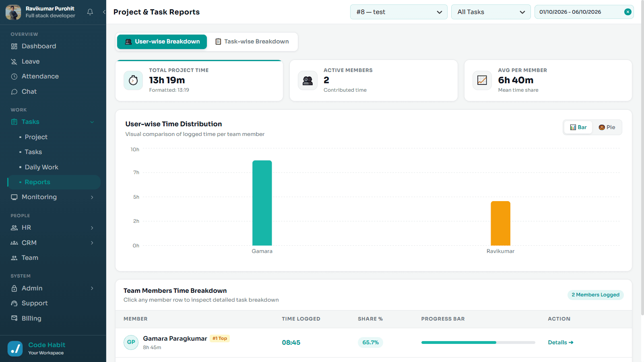Click the Avg Per Member chart icon
The image size is (644, 362).
point(482,80)
